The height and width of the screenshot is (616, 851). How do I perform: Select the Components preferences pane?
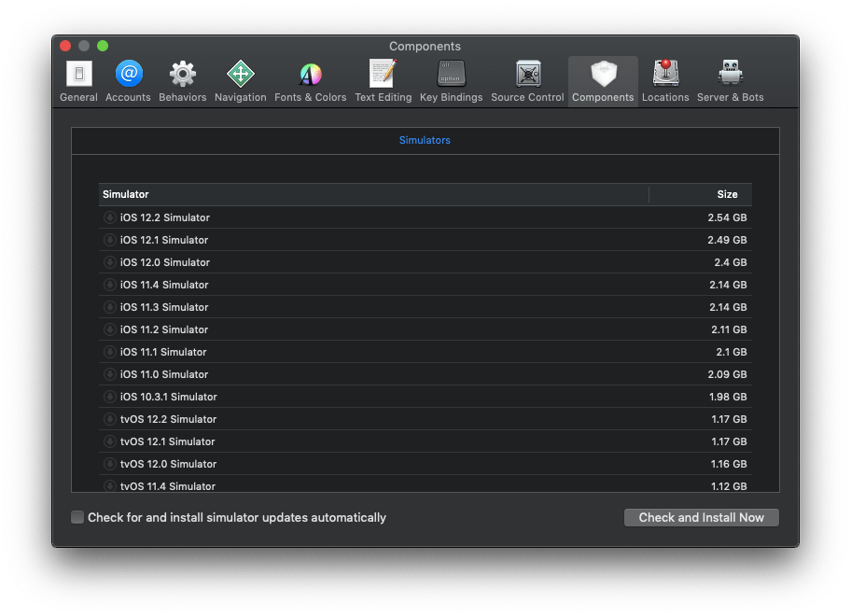603,81
